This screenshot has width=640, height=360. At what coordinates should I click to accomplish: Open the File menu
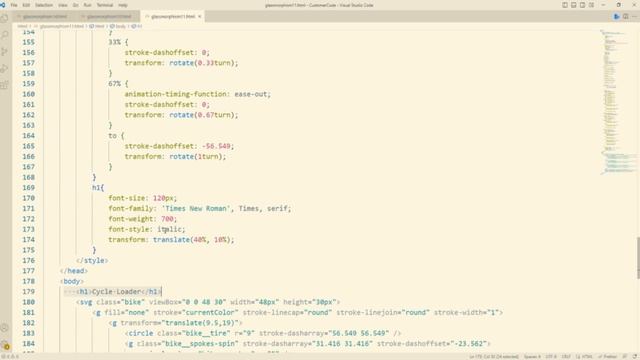click(x=14, y=5)
